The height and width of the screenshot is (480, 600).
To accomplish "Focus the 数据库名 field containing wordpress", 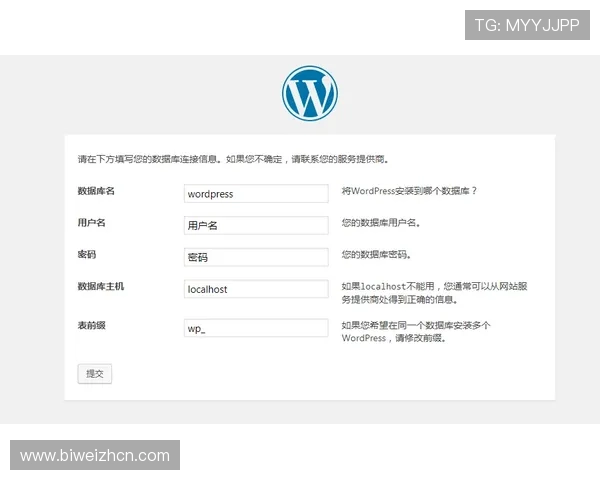I will (256, 194).
